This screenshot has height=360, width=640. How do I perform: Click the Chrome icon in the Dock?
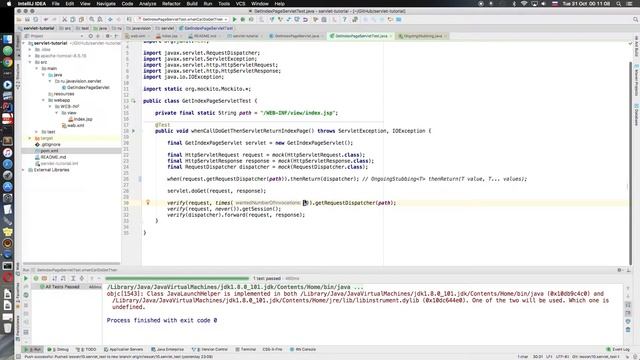(7, 62)
